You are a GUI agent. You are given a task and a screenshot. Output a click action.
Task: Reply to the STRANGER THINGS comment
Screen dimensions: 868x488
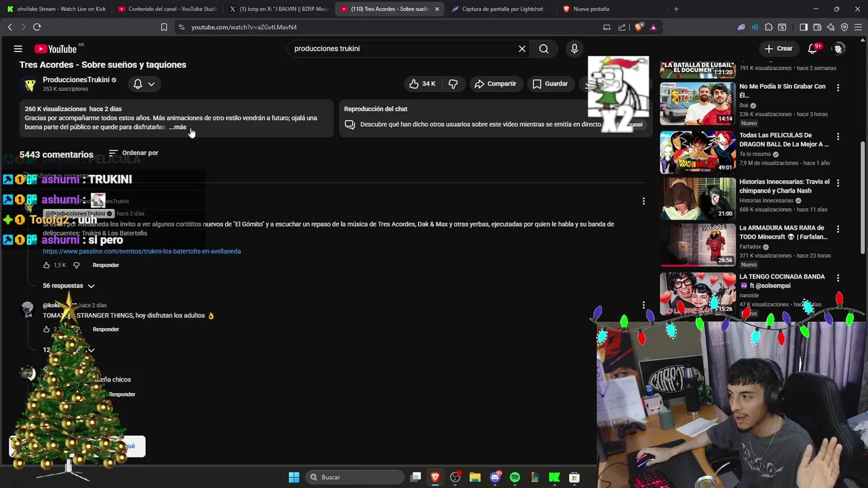[106, 329]
